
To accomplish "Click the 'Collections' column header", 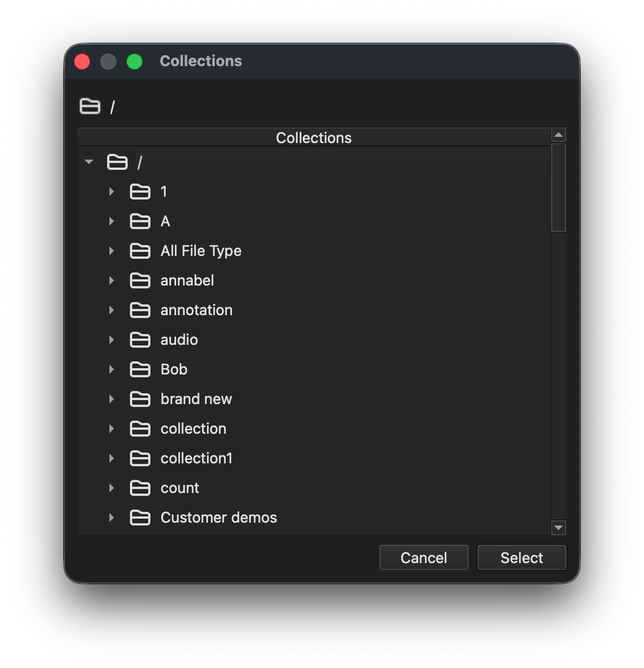I will tap(313, 137).
